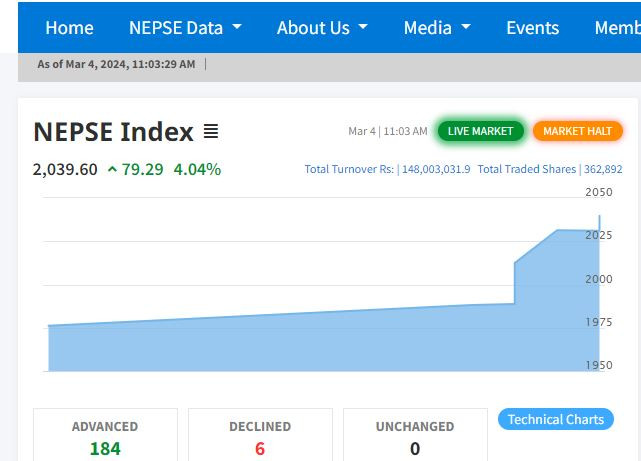This screenshot has width=641, height=461.
Task: Click the 2000 axis label on chart
Action: 599,279
